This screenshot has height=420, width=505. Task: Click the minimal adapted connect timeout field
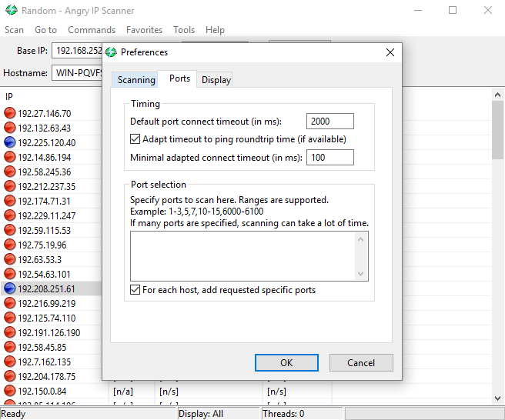coord(329,157)
